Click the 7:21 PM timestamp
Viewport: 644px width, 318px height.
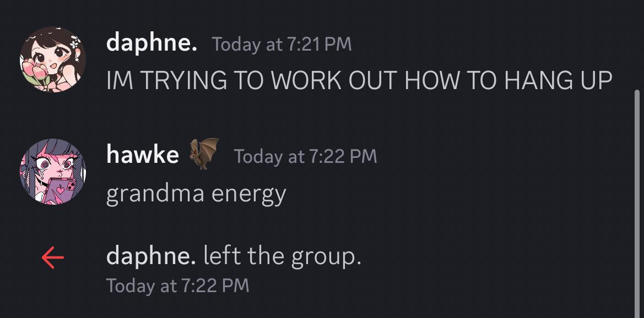point(282,44)
